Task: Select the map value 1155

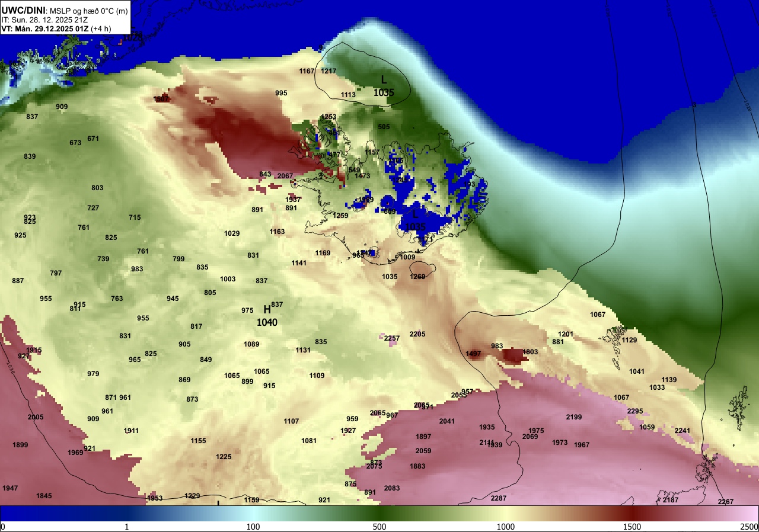Action: pos(198,441)
